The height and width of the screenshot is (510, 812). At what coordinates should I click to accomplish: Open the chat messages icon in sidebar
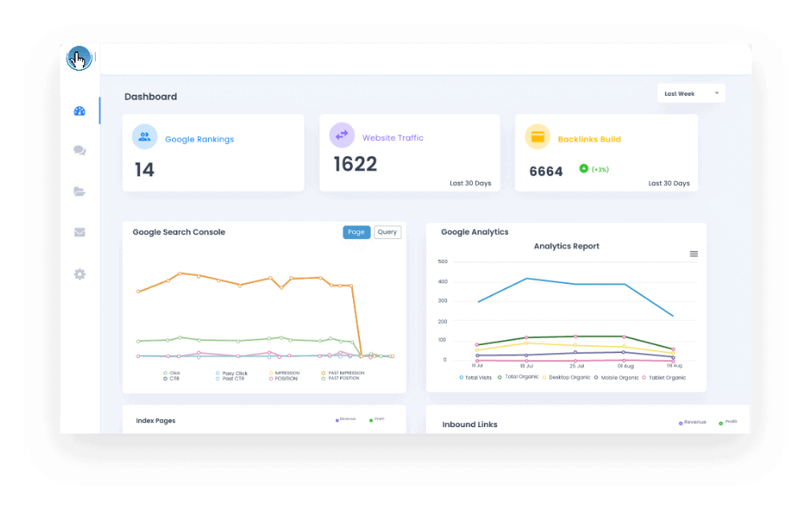point(80,150)
